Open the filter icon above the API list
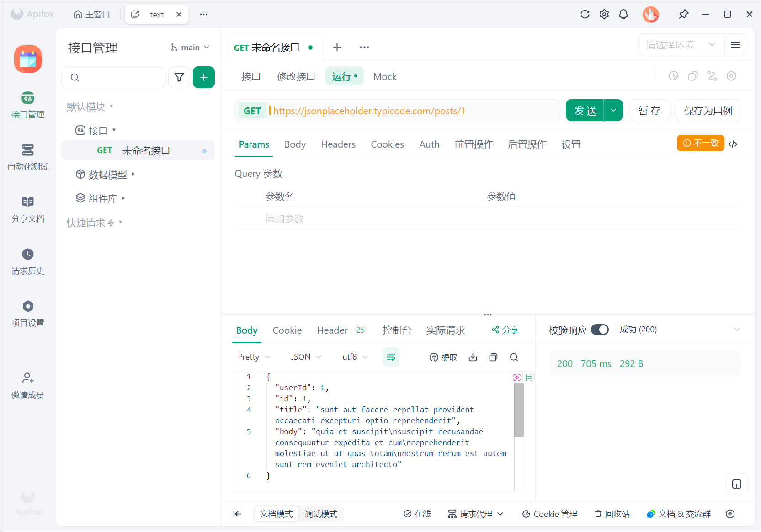 [179, 77]
